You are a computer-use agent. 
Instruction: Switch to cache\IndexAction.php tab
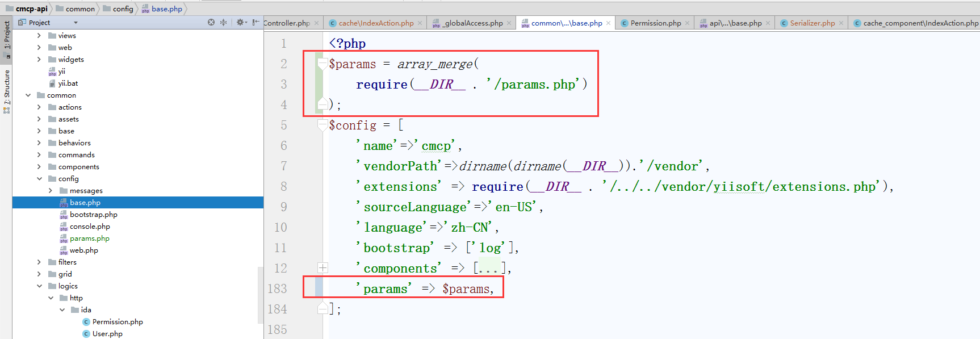[376, 23]
